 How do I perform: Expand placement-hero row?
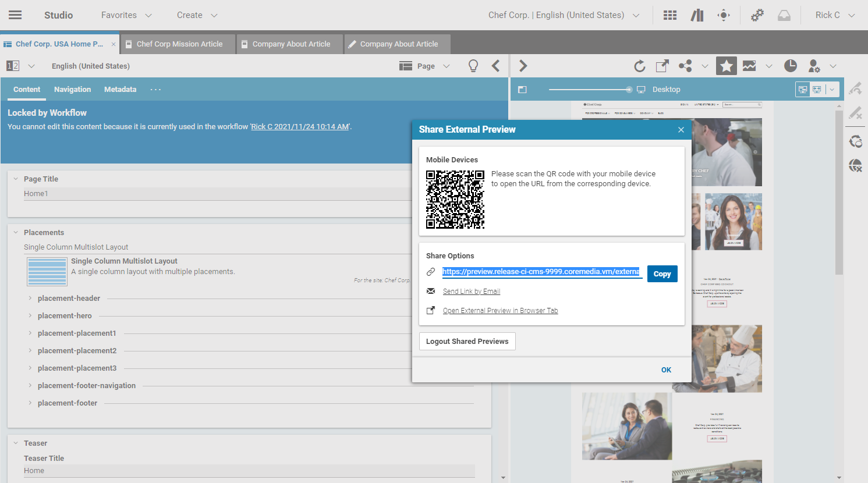click(30, 315)
